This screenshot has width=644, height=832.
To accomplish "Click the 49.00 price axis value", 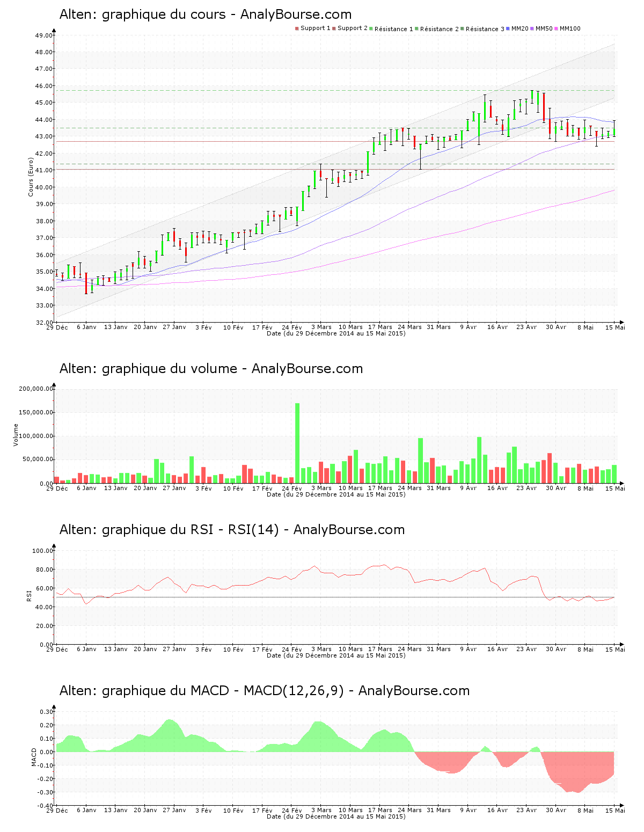I will (x=43, y=35).
